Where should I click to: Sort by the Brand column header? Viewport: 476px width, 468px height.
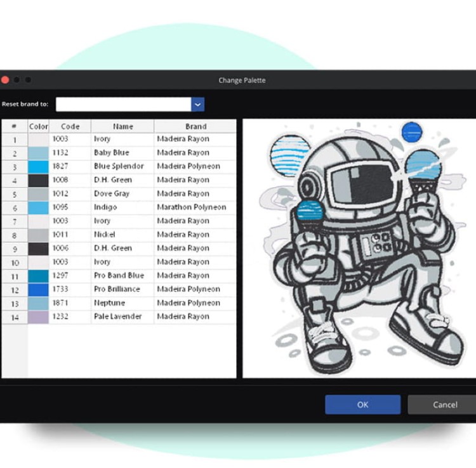195,126
